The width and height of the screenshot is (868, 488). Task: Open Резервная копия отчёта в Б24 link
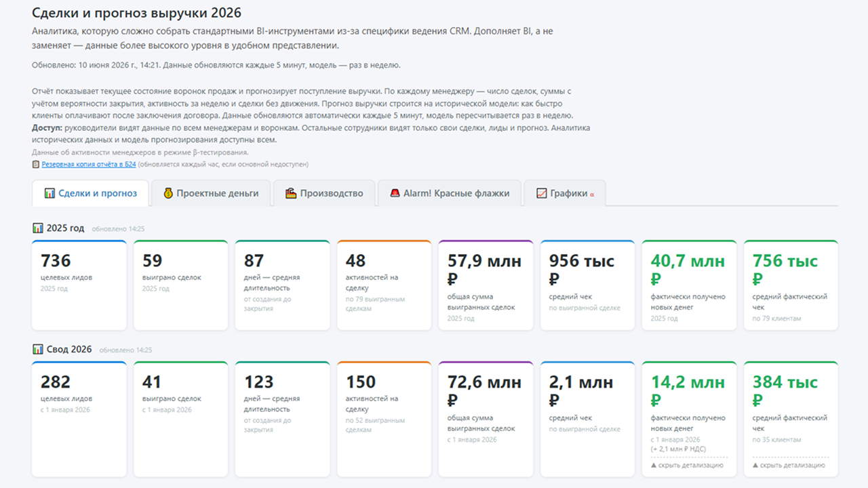(90, 164)
